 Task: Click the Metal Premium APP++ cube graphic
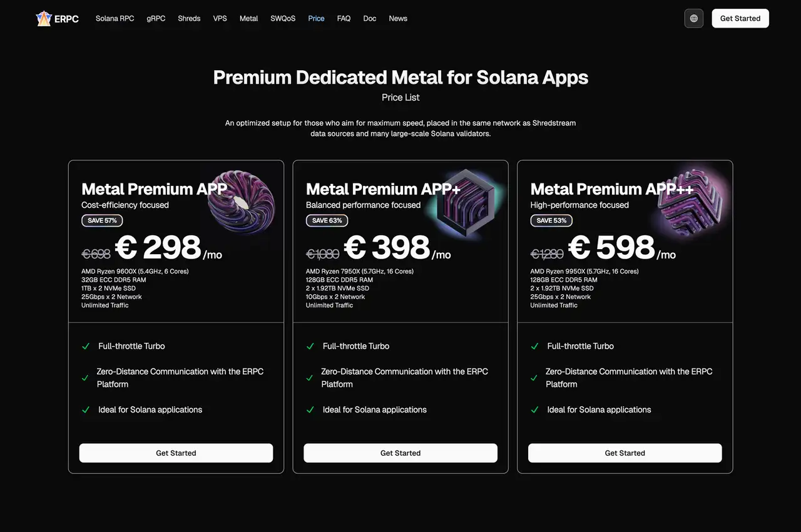pyautogui.click(x=690, y=200)
